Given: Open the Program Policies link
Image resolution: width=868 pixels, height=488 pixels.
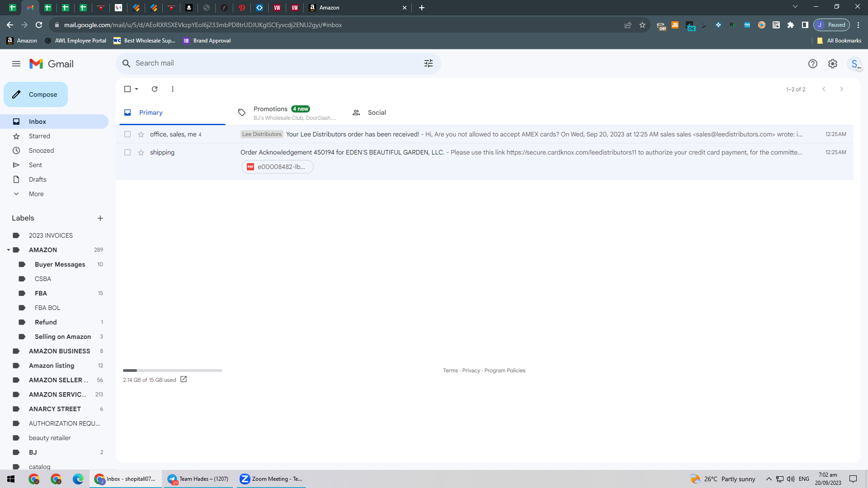Looking at the screenshot, I should tap(505, 371).
